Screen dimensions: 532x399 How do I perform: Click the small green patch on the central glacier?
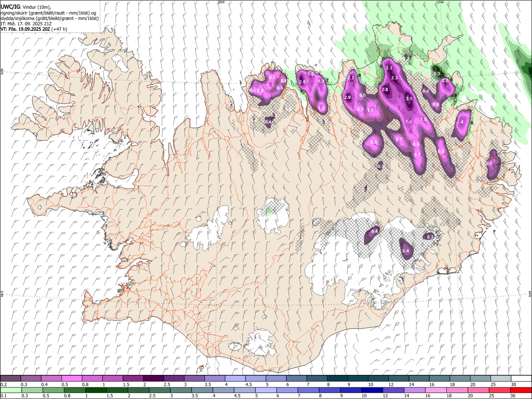(270, 212)
